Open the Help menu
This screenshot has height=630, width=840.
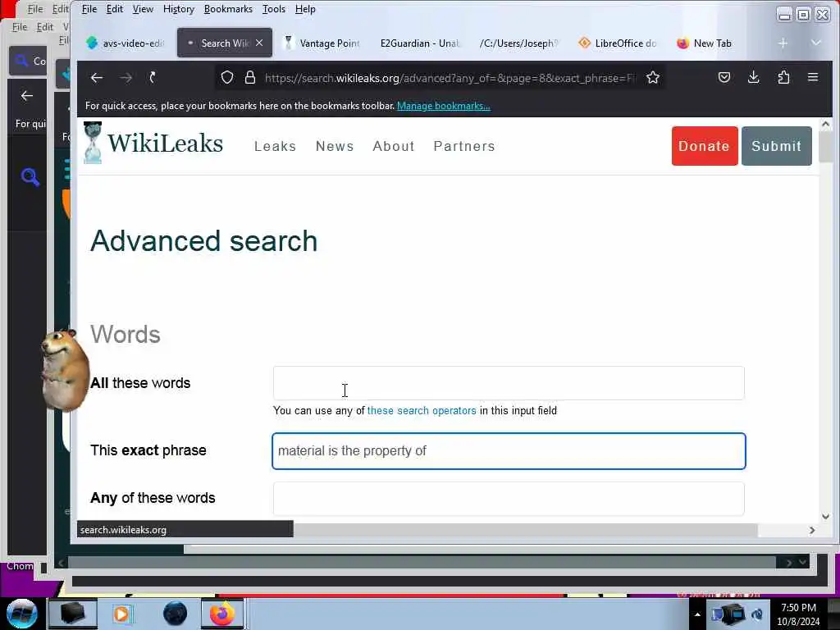tap(305, 9)
